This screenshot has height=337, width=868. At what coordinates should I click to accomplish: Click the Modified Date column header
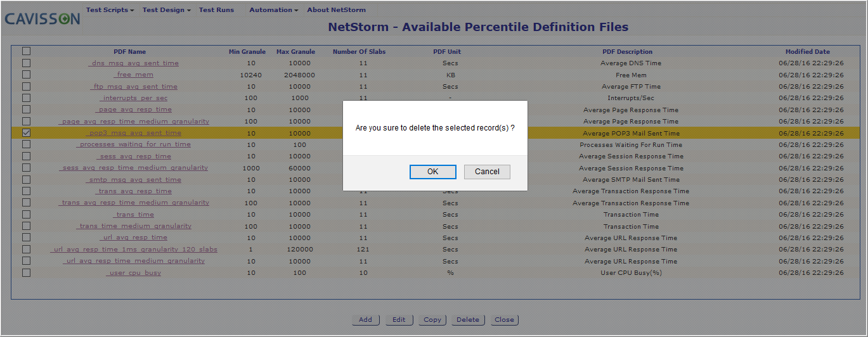pyautogui.click(x=808, y=52)
